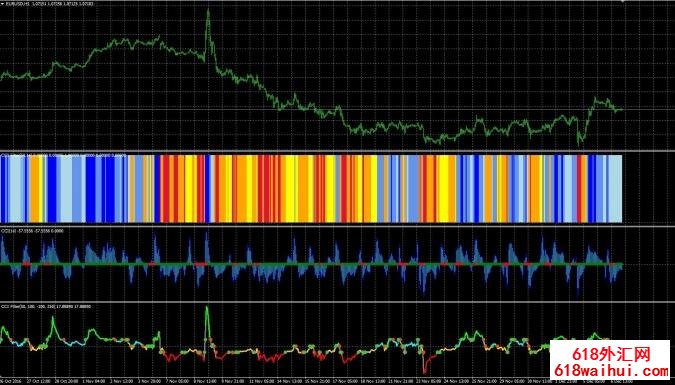Viewport: 675px width, 385px height.
Task: Select the 17 Nov 05:00 time axis label
Action: coord(345,382)
